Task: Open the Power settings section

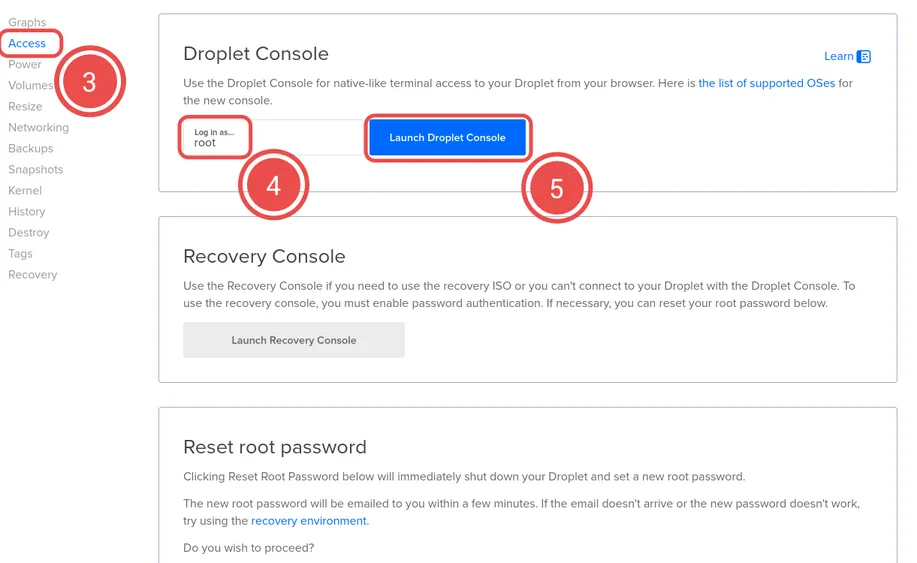Action: point(25,64)
